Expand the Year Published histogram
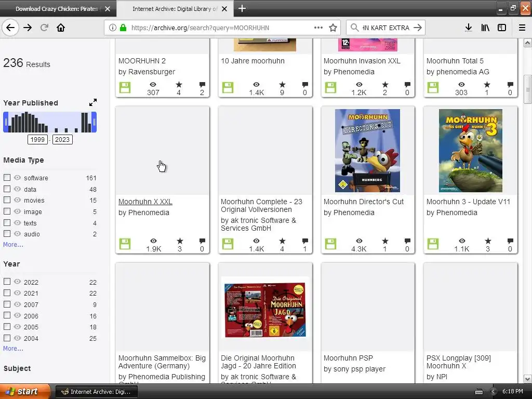 coord(92,102)
